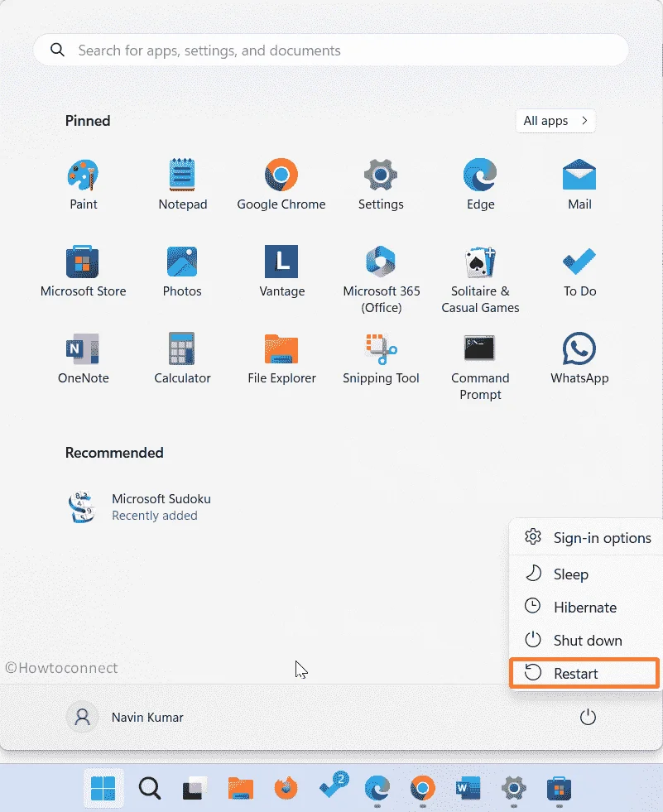Launch Microsoft 365 (Office)

(x=382, y=280)
